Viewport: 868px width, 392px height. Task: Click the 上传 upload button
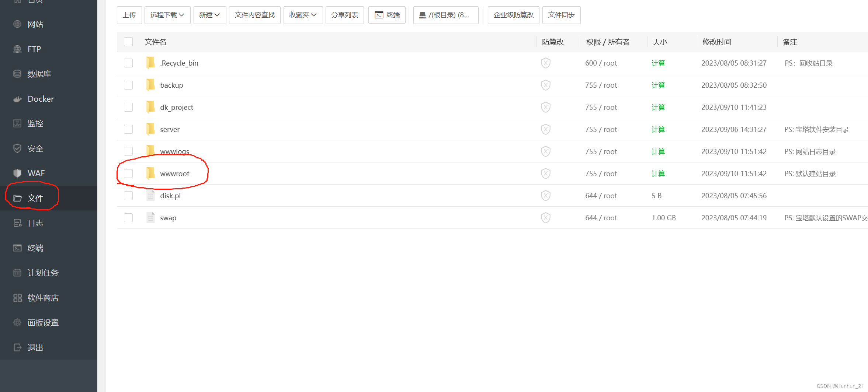click(129, 15)
